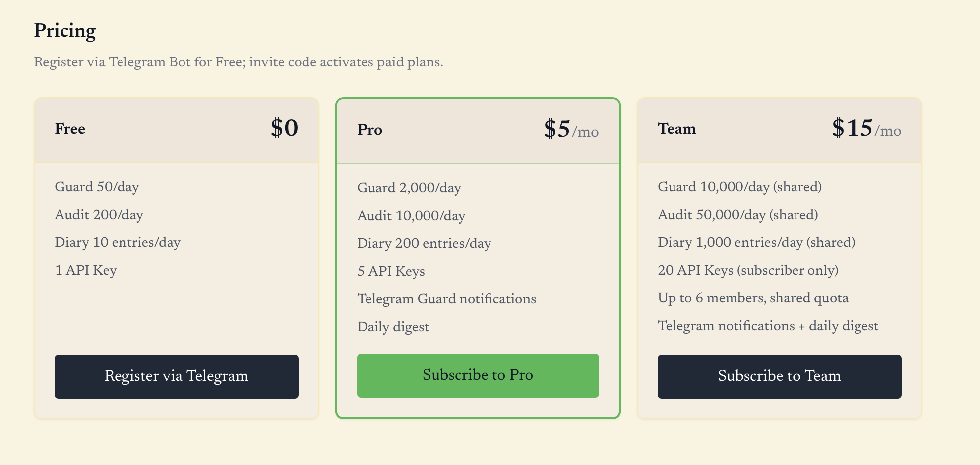980x465 pixels.
Task: Click the 5 API Keys feature line
Action: [391, 271]
